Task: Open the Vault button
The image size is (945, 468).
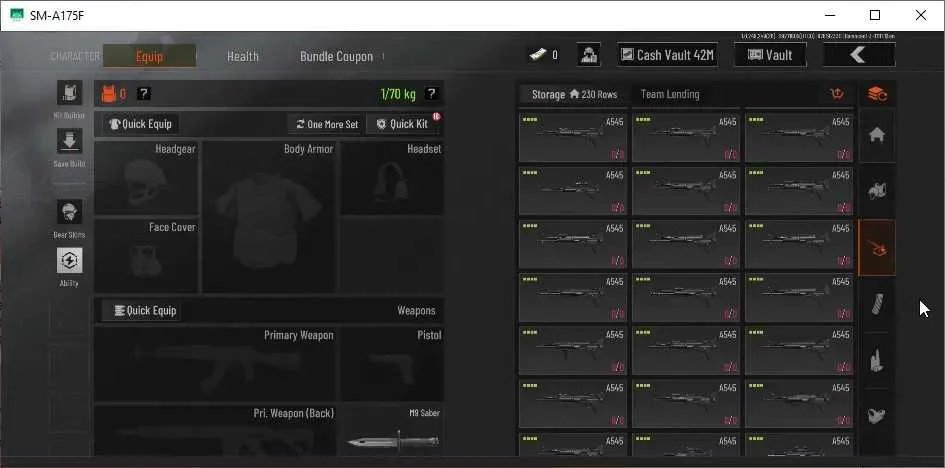Action: [x=770, y=55]
